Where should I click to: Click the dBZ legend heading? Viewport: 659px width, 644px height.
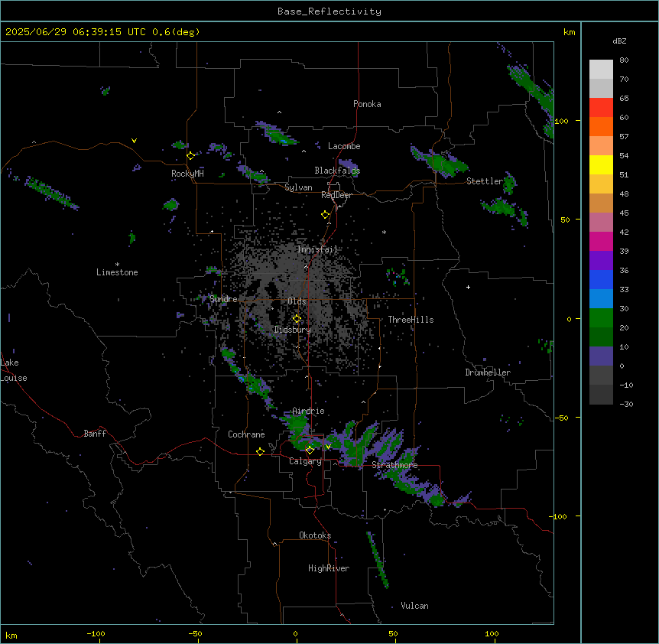(x=619, y=41)
